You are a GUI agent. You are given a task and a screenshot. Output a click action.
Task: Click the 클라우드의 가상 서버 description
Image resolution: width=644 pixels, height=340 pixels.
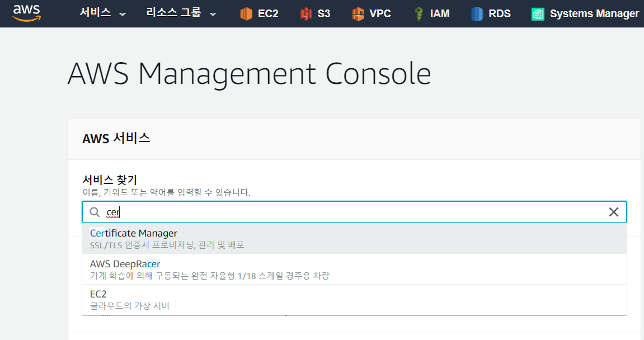[x=129, y=306]
